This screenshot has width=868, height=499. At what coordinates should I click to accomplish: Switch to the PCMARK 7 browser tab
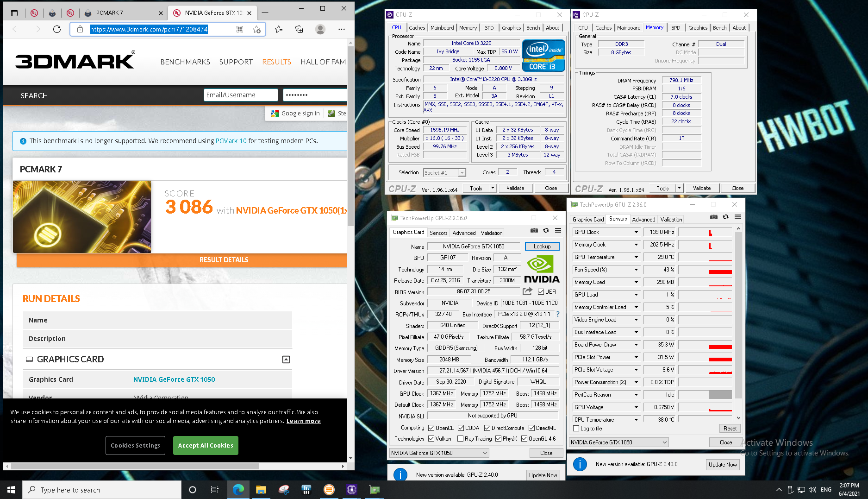point(123,13)
